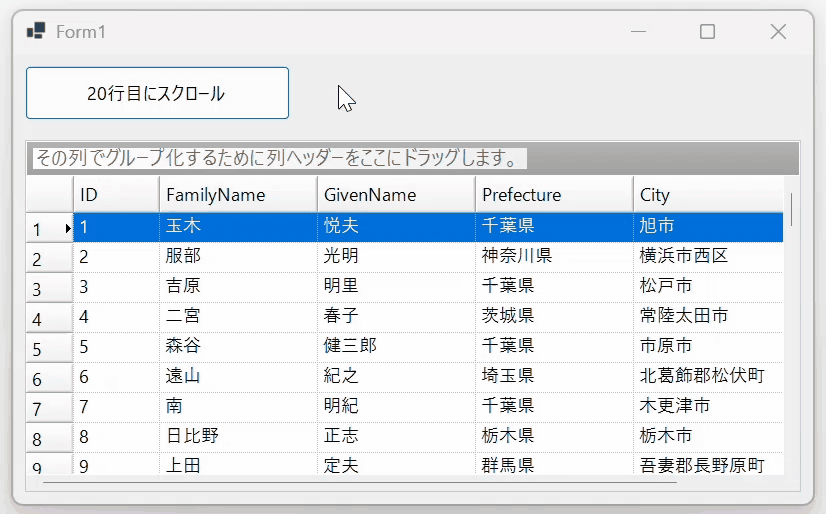Click the vertical scrollbar thumb of the grid
Image resolution: width=826 pixels, height=514 pixels.
point(791,209)
